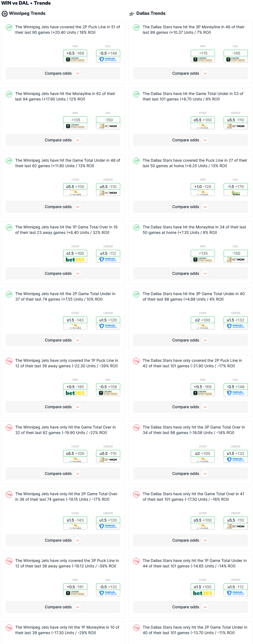The width and height of the screenshot is (253, 644).
Task: Select the BetMGM -150 odds in the Winnipeg Moneyline trend
Action: coord(108,123)
